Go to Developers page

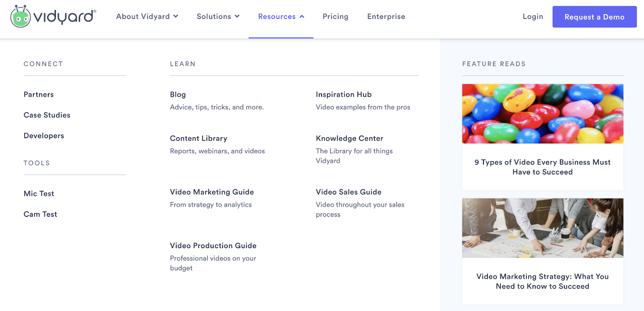pos(44,136)
